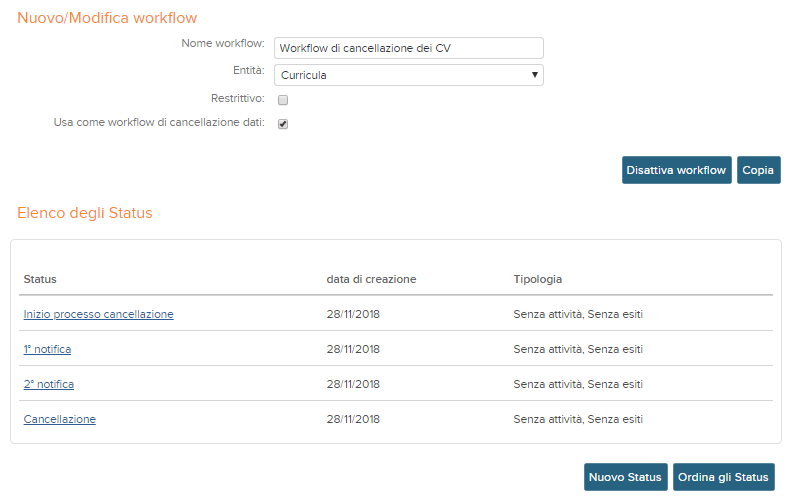The width and height of the screenshot is (791, 502).
Task: Uncheck Usa come workflow di cancellazione dati
Action: click(283, 124)
